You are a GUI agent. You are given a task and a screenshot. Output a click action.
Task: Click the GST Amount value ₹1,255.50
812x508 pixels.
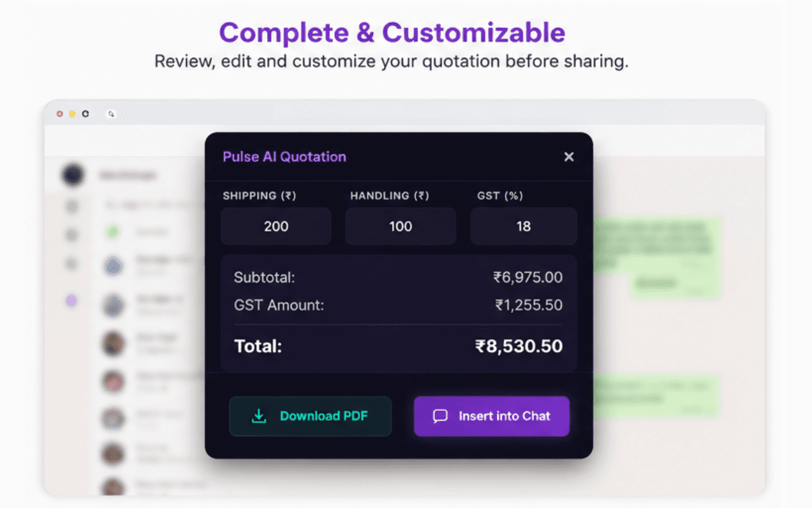pos(528,305)
